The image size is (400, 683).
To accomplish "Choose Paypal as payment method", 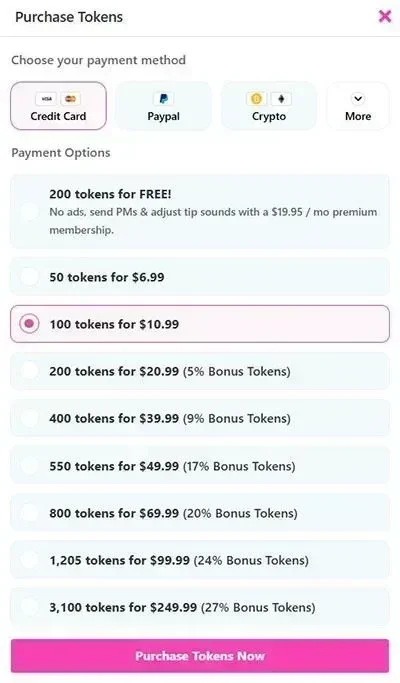I will click(x=163, y=106).
